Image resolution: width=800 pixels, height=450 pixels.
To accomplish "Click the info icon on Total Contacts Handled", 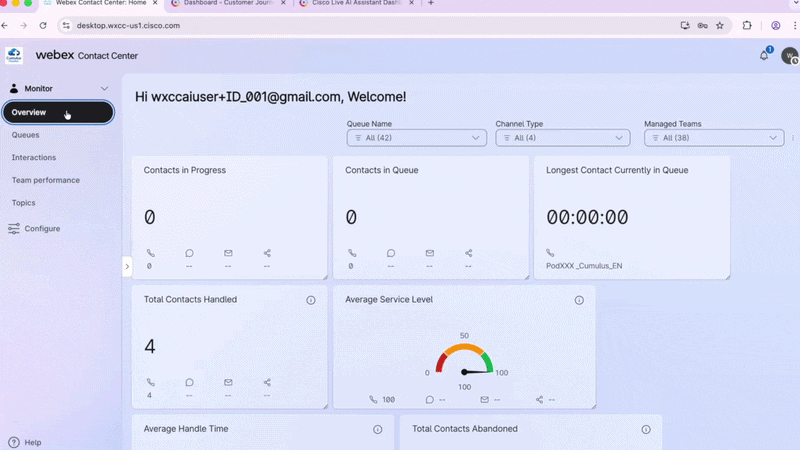I will tap(311, 300).
